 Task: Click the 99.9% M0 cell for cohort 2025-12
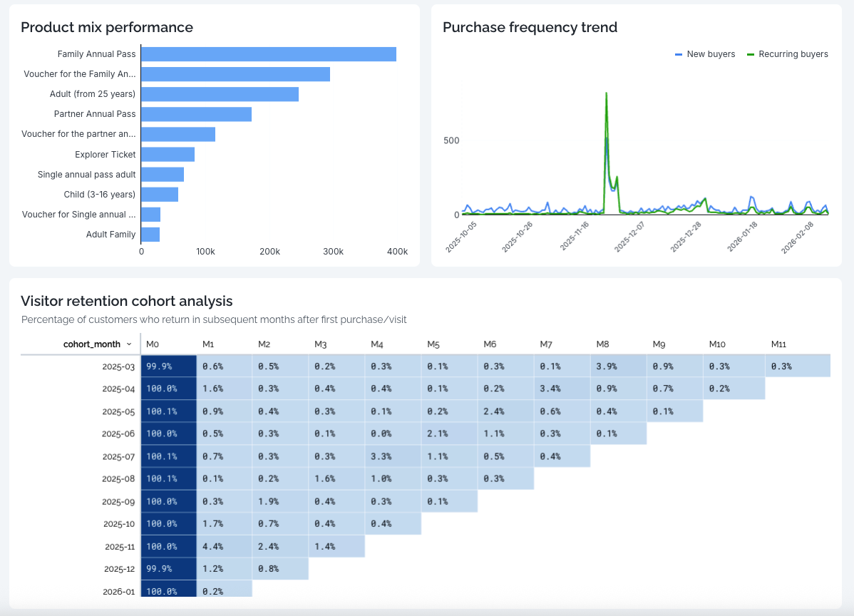(x=168, y=568)
